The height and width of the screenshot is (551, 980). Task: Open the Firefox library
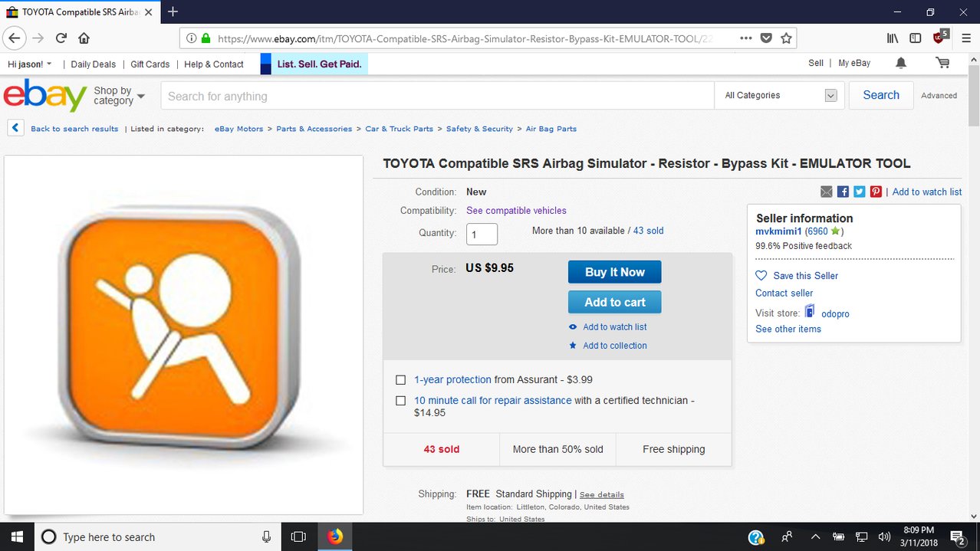893,38
